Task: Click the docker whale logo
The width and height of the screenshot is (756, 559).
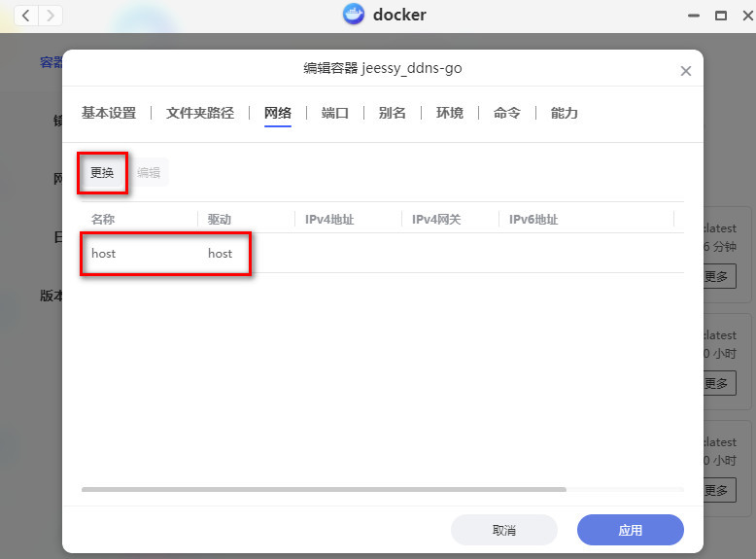Action: pos(354,15)
